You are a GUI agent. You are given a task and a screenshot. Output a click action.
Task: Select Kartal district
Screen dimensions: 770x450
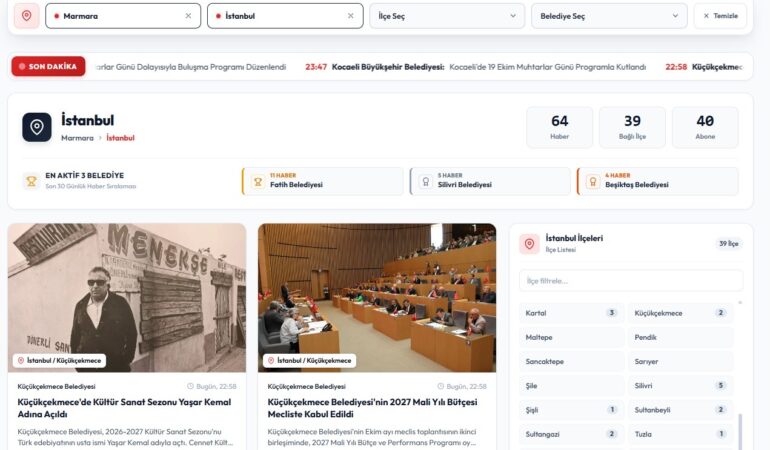572,313
